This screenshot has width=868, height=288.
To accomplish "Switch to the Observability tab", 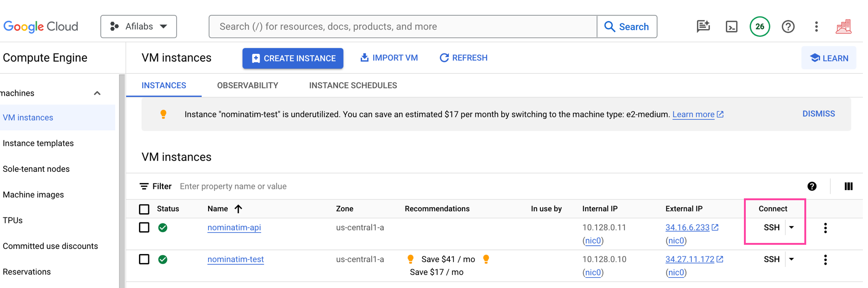I will [x=248, y=85].
